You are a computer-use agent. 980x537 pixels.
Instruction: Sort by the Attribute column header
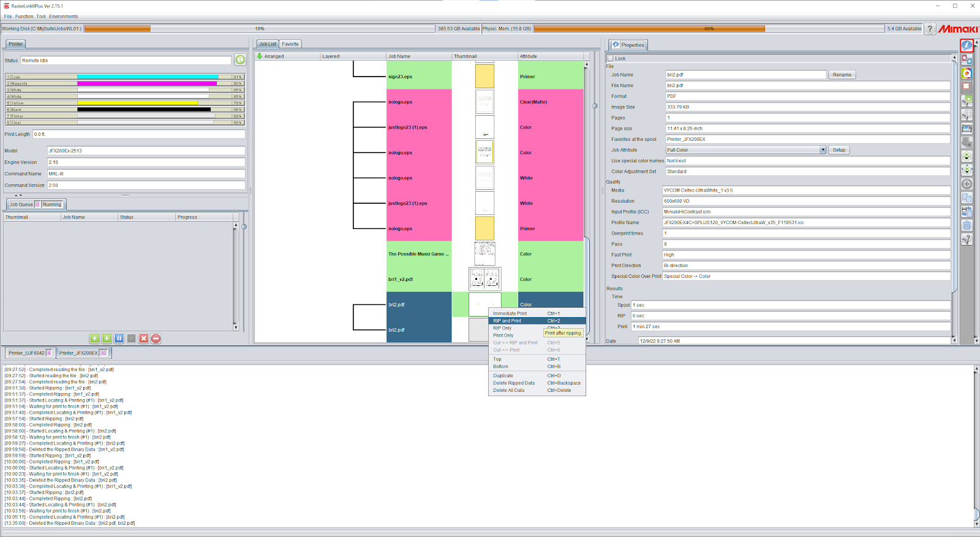550,56
